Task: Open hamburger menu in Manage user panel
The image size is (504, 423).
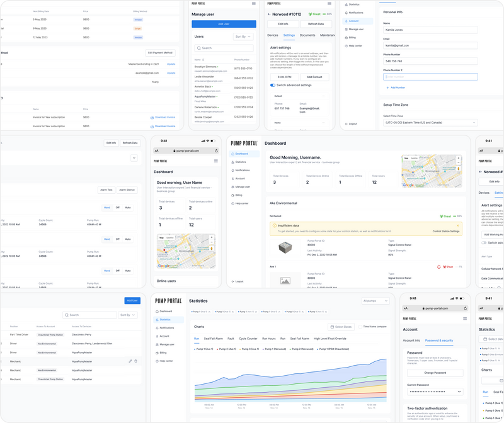Action: pyautogui.click(x=254, y=4)
